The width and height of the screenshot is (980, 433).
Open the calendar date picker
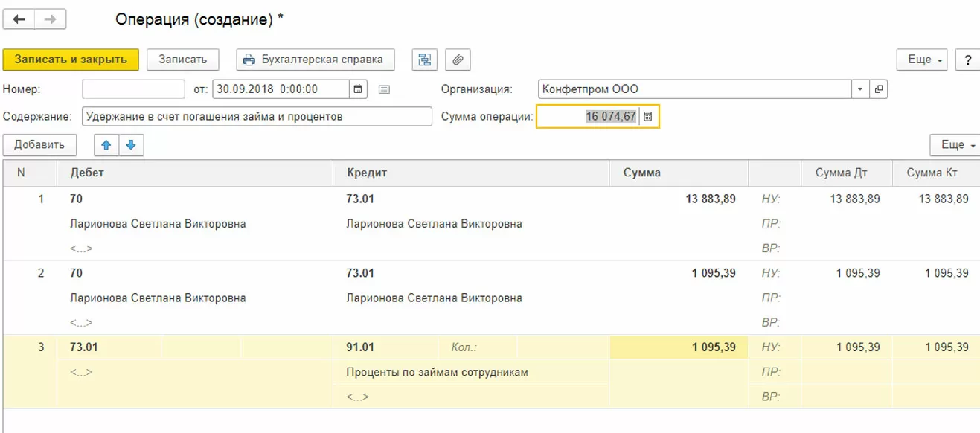click(358, 89)
